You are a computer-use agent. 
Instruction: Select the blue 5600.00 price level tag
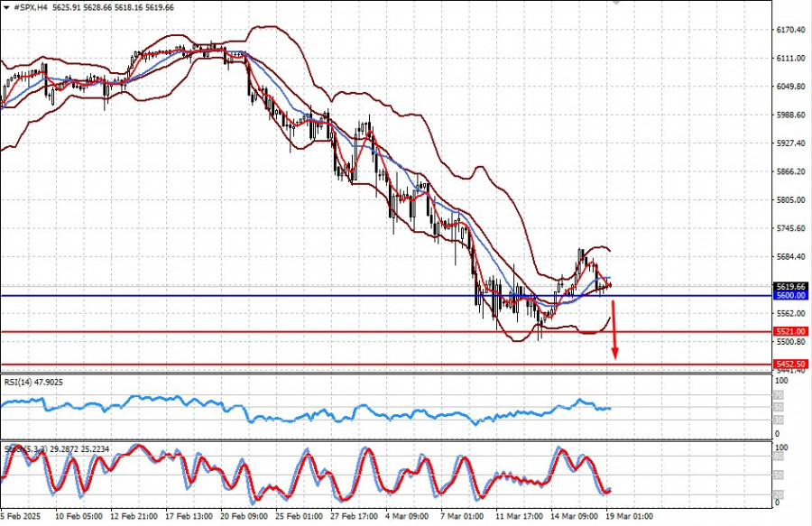(790, 296)
